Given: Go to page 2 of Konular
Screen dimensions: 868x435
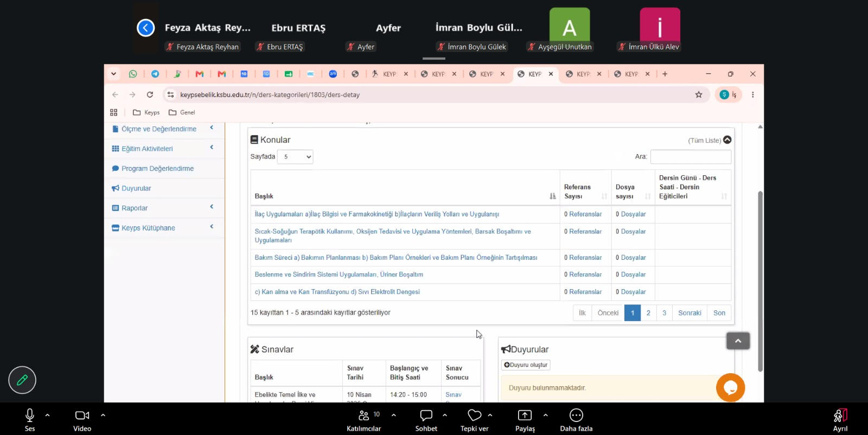Looking at the screenshot, I should (x=648, y=313).
